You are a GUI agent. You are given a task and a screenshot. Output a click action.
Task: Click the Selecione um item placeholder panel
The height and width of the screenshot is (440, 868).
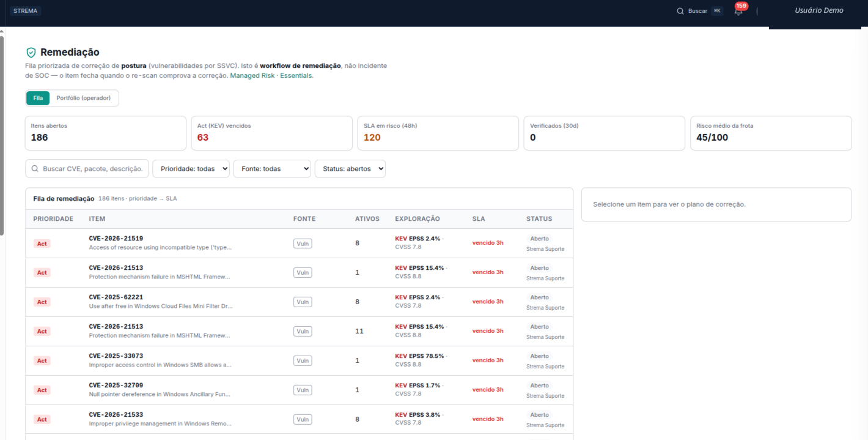tap(716, 204)
